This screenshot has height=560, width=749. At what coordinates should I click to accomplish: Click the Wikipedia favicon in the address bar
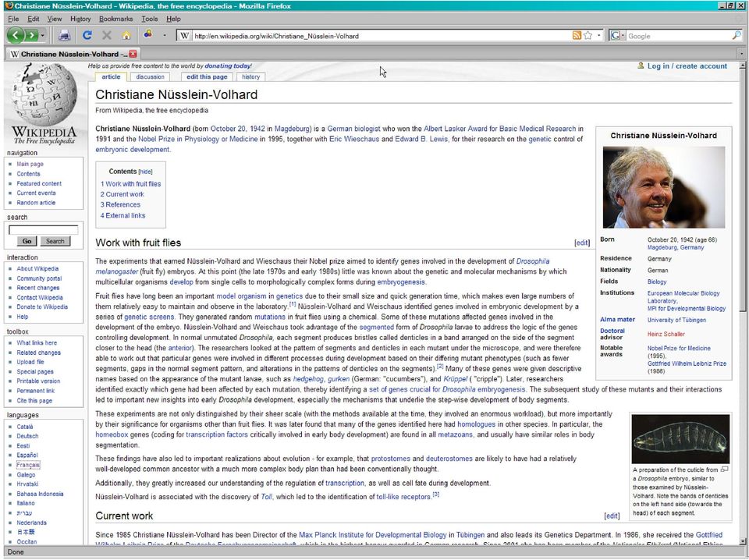(x=185, y=36)
